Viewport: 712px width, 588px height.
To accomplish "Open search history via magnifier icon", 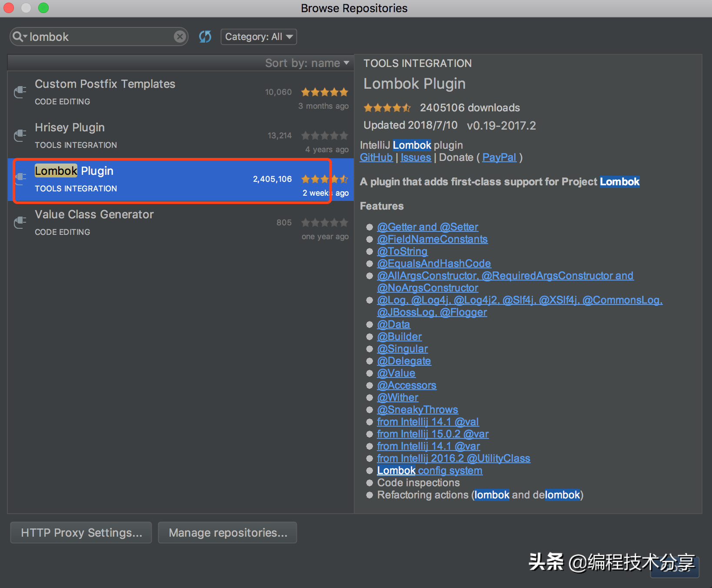I will click(19, 37).
